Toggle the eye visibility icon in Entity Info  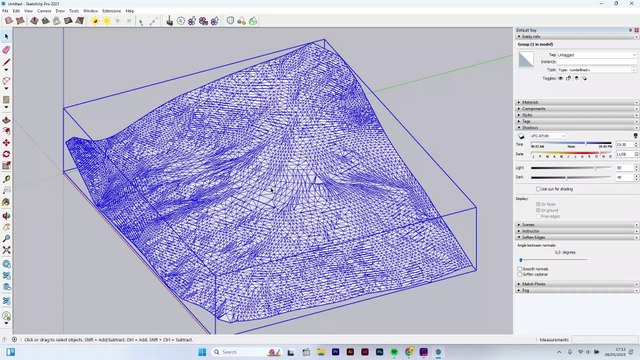(x=561, y=78)
